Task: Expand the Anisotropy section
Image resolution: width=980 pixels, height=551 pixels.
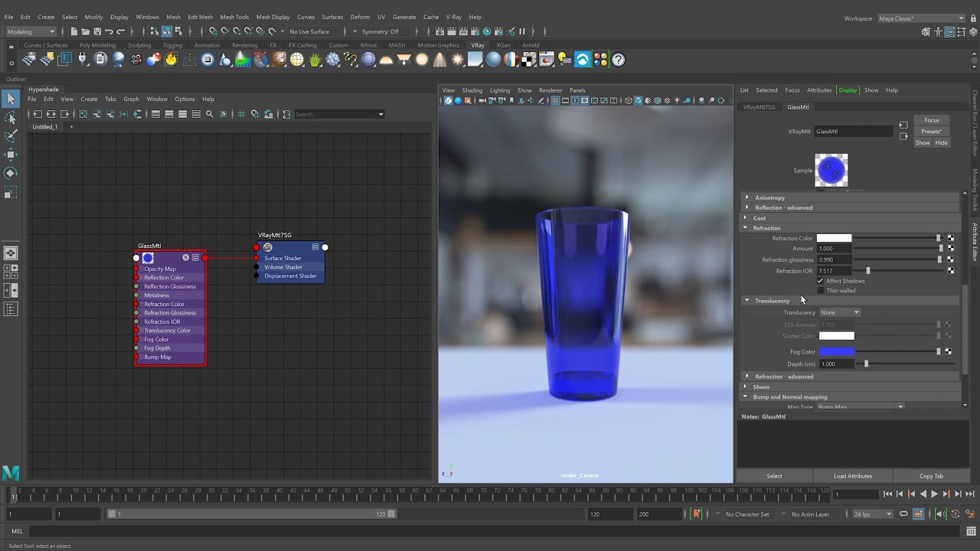Action: pos(747,197)
